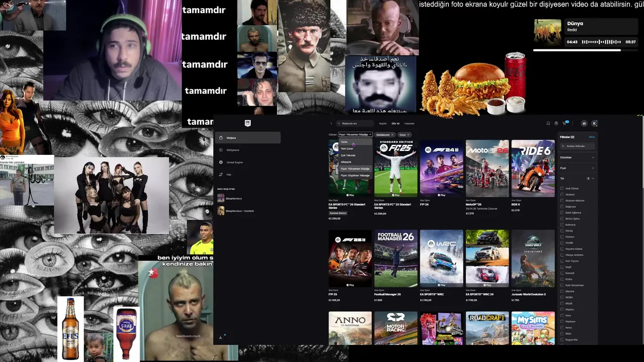Open the friends icon in top bar

point(584,123)
